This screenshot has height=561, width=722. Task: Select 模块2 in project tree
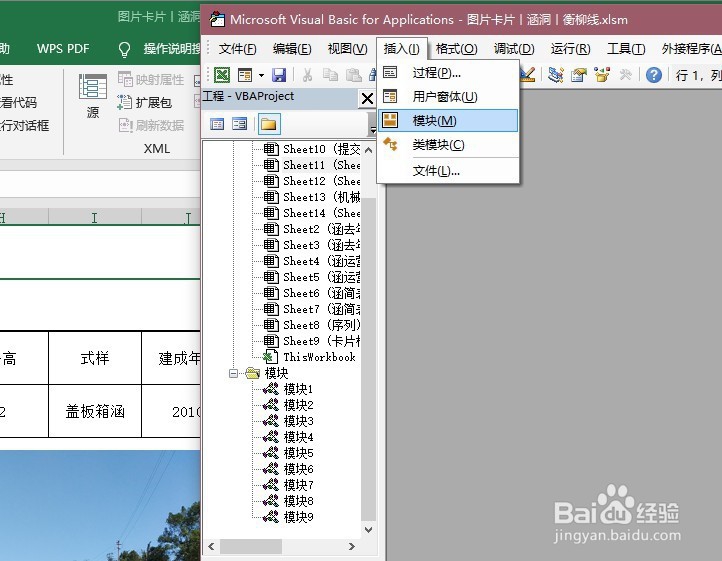[x=288, y=405]
